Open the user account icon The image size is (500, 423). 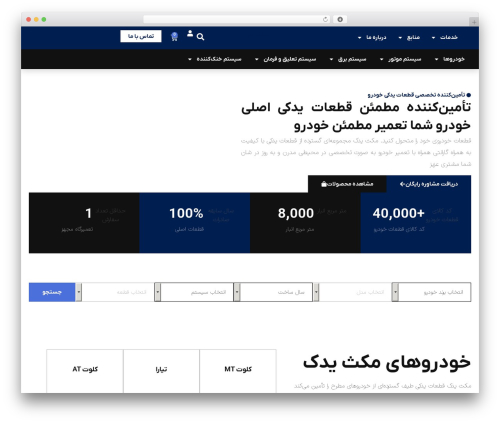click(x=190, y=33)
